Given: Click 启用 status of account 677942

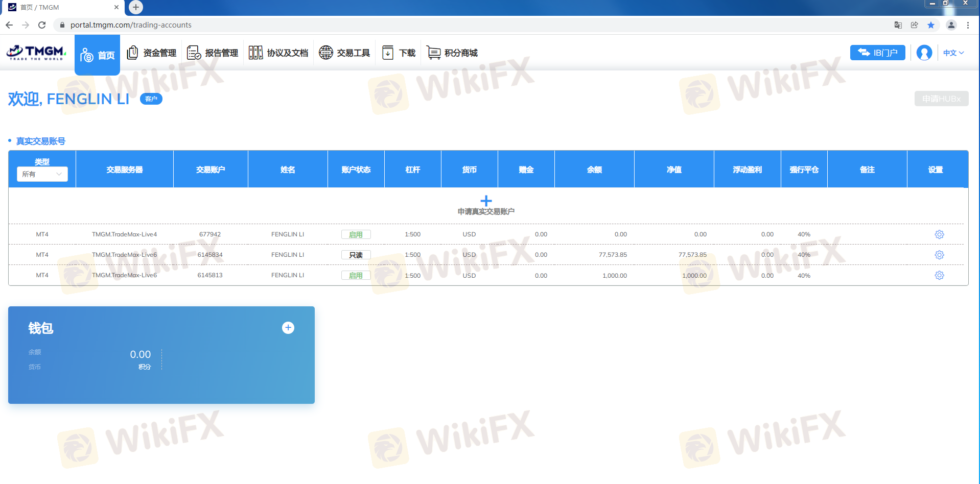Looking at the screenshot, I should [356, 234].
